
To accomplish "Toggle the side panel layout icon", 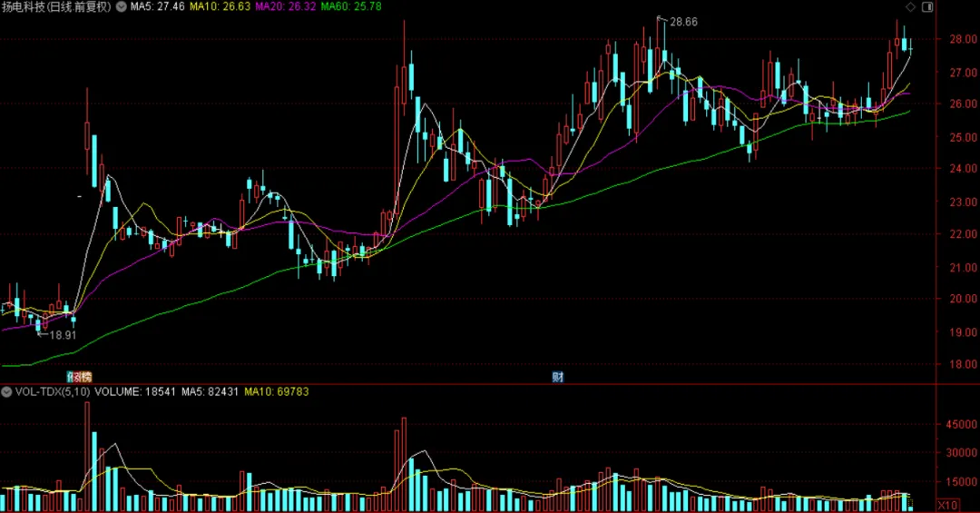I will point(927,7).
